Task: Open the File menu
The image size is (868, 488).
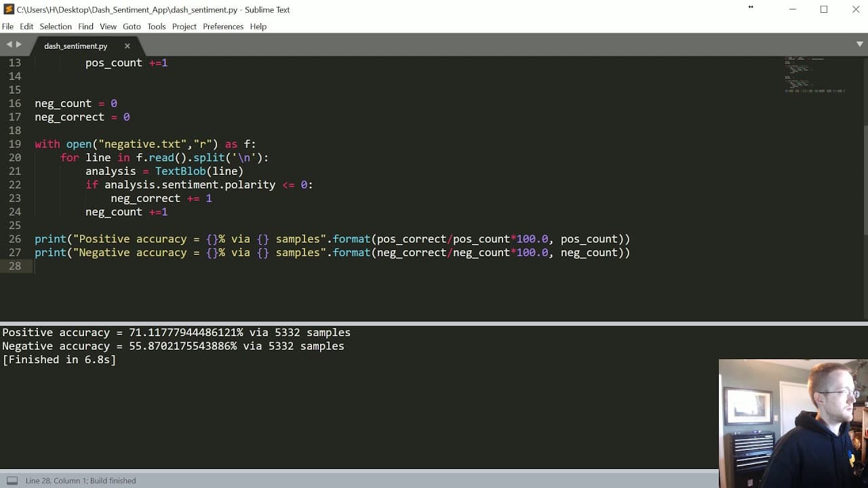Action: 7,26
